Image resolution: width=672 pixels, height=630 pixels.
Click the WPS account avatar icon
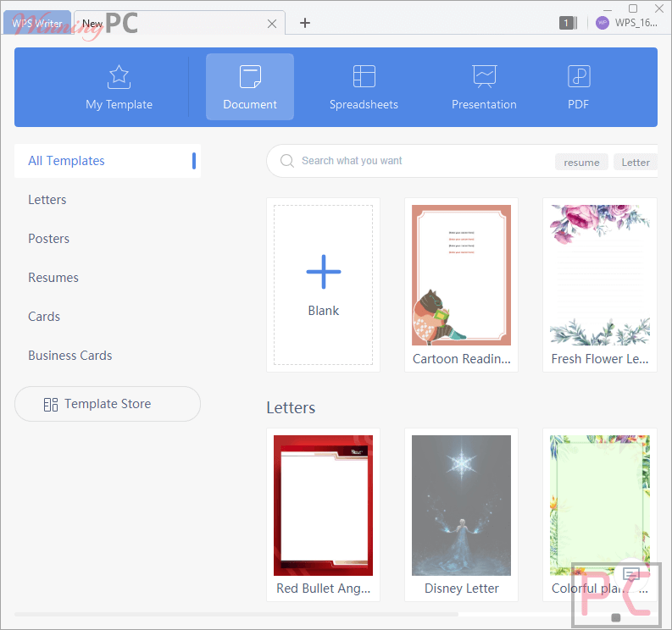tap(603, 23)
